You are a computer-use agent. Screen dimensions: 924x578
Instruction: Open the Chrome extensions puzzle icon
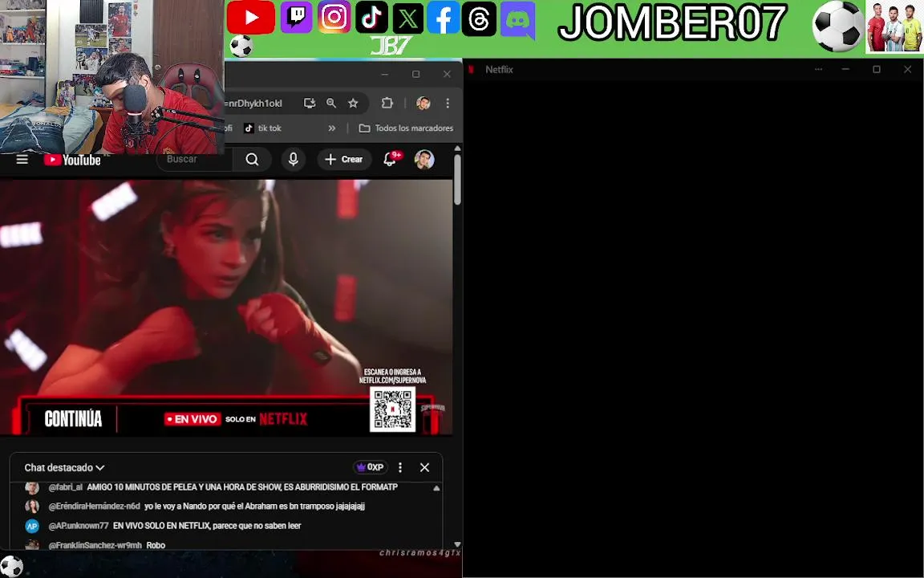pos(387,104)
